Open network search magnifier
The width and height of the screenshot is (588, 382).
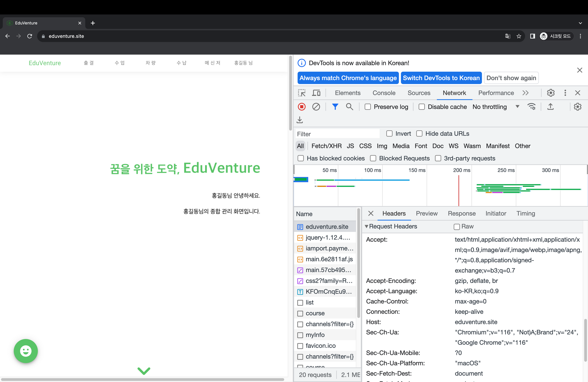pos(349,107)
